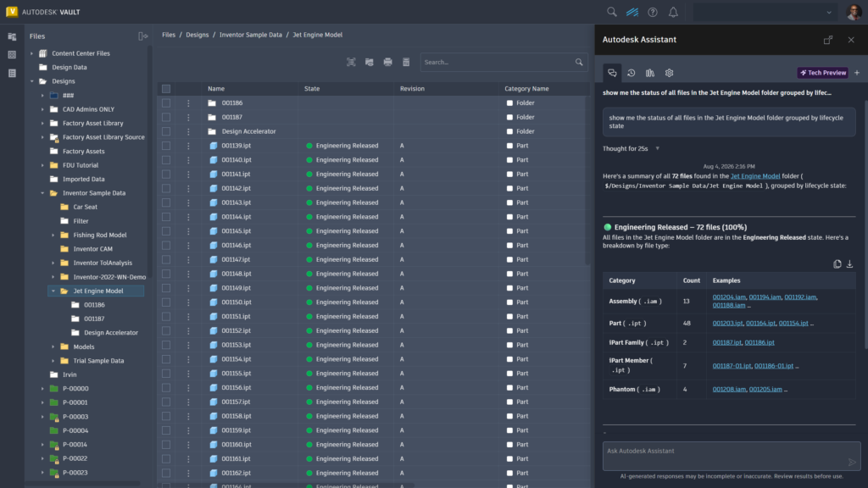The image size is (868, 488).
Task: Open 001203.ipt link in Part row
Action: tap(727, 323)
